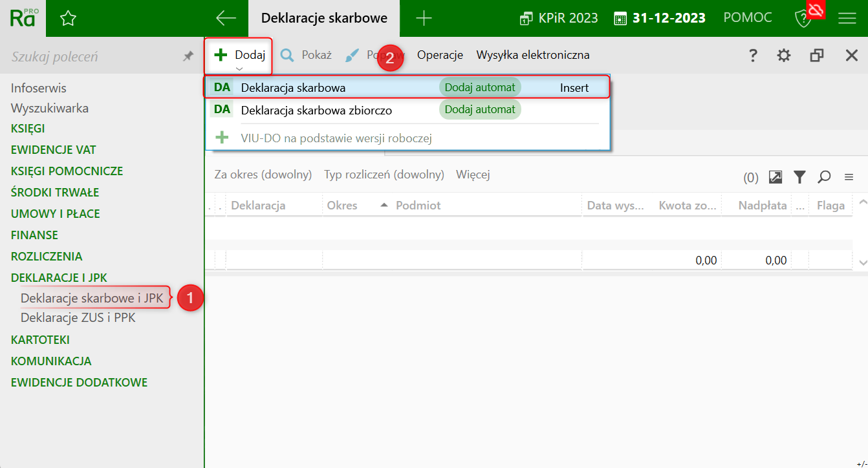
Task: Open the calendar date icon
Action: coord(620,18)
